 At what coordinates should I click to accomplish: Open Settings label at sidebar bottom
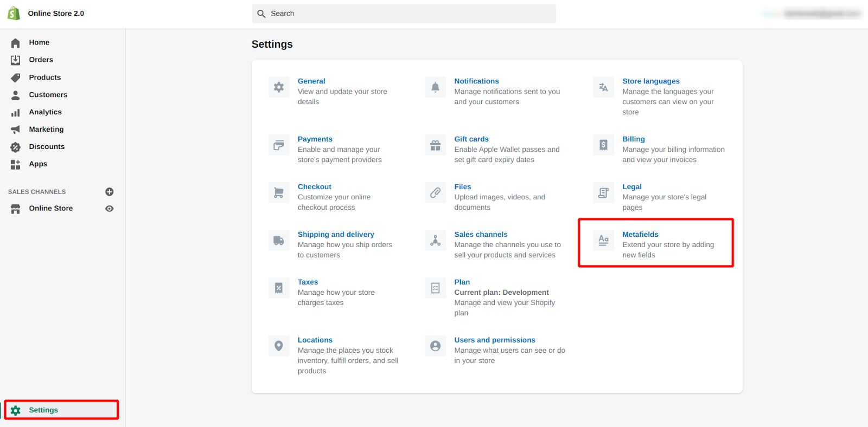tap(43, 410)
